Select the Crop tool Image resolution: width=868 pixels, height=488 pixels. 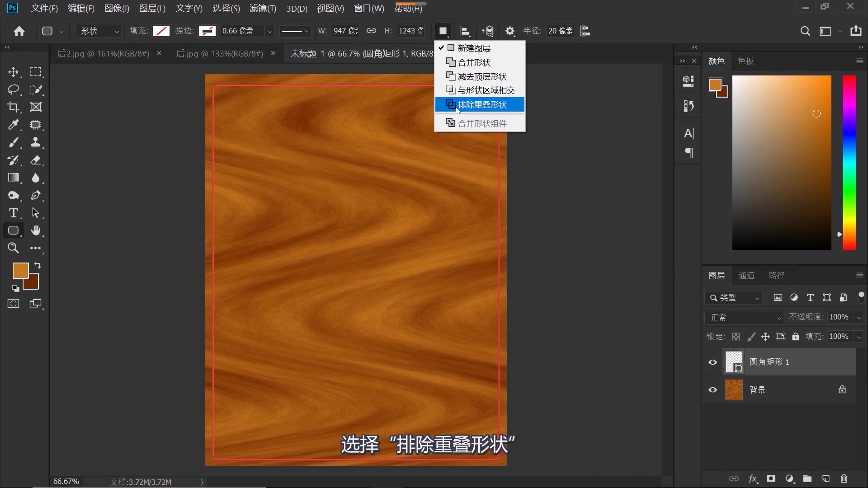click(x=13, y=107)
